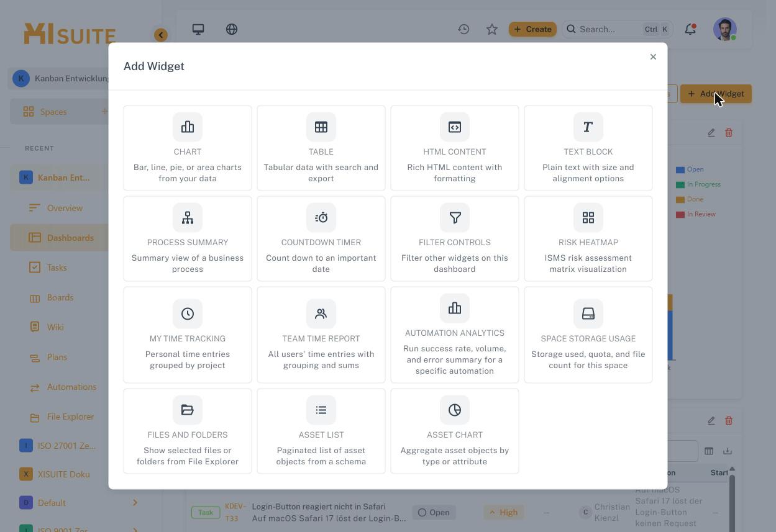Star this page as favorite
Viewport: 776px width, 532px height.
click(x=492, y=29)
